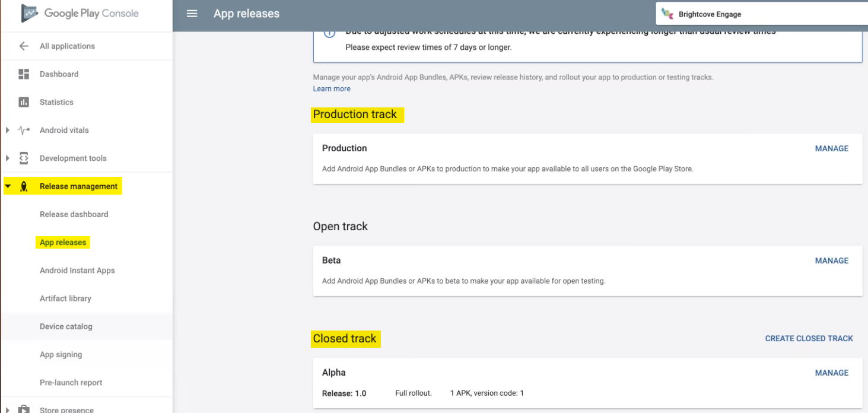Image resolution: width=868 pixels, height=413 pixels.
Task: Open the Statistics menu item
Action: (x=56, y=102)
